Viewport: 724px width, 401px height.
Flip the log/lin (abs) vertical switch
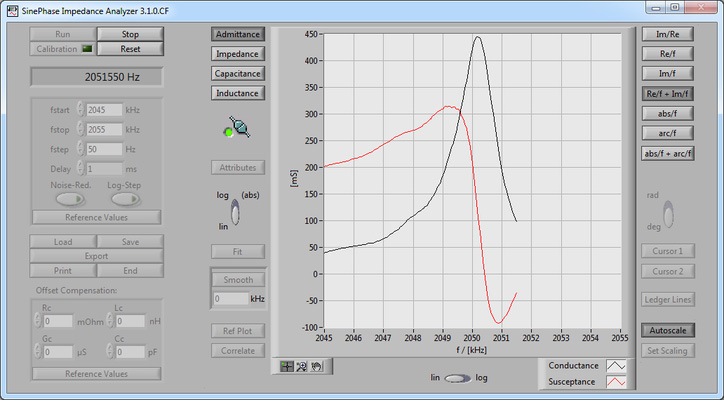point(236,211)
